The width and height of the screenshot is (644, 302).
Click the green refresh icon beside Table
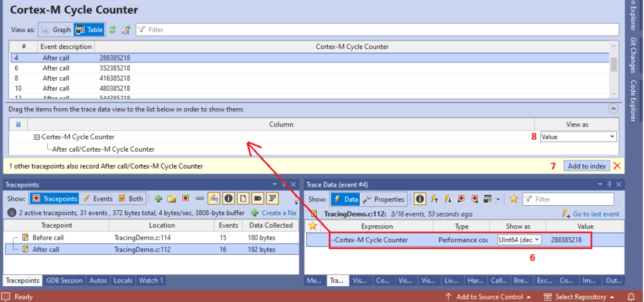(x=113, y=30)
